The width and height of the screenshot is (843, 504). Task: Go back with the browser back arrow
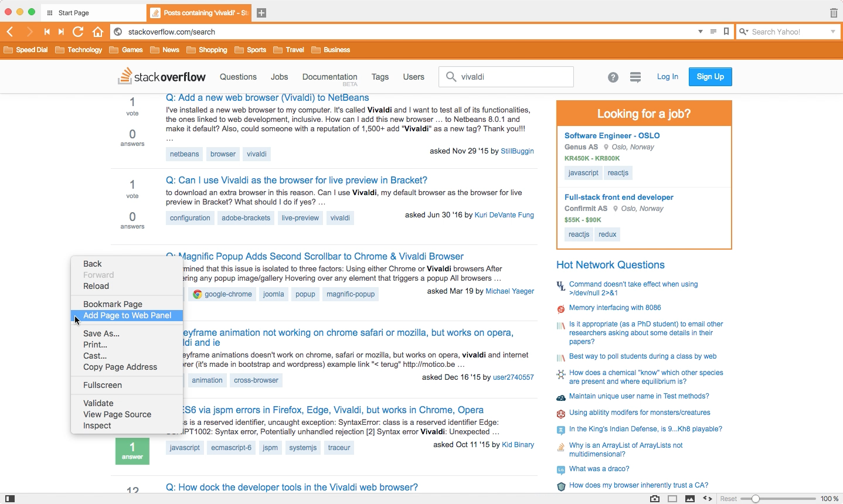pyautogui.click(x=10, y=32)
